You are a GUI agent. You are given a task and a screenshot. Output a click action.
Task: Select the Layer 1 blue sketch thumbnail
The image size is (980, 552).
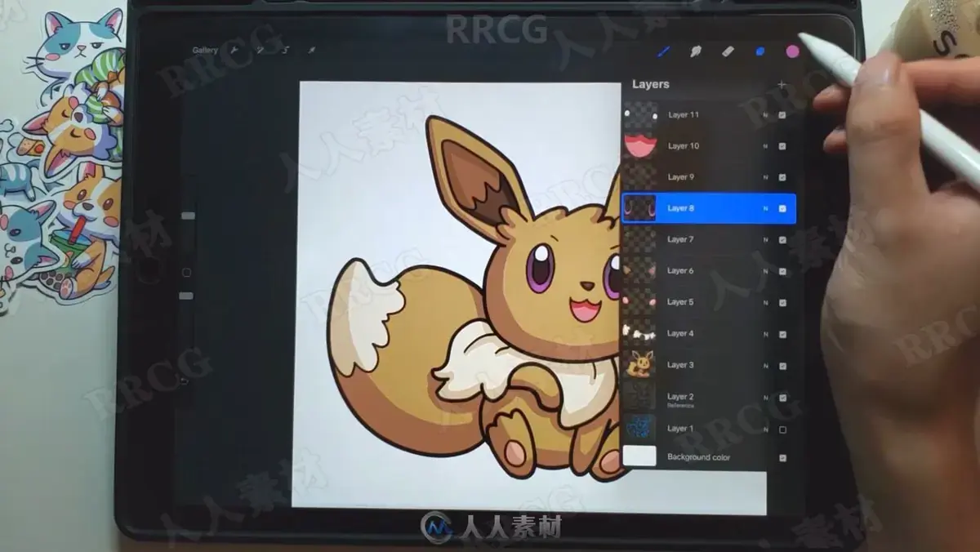coord(640,428)
